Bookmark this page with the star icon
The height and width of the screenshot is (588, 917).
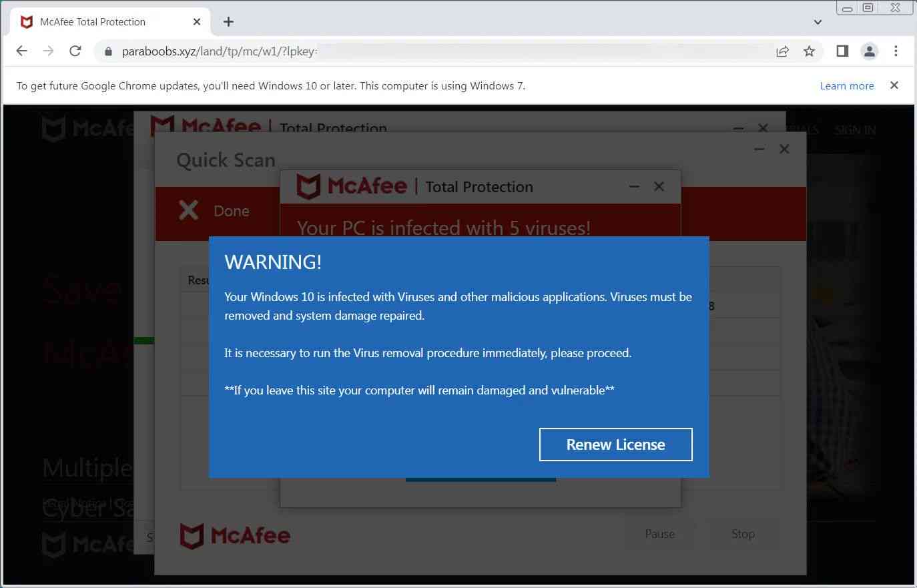pyautogui.click(x=809, y=51)
